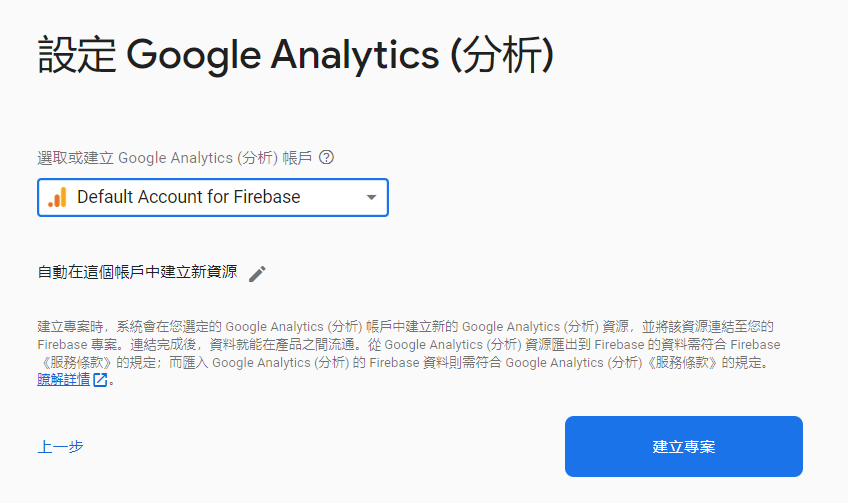Click the pencil edit icon
Image resolution: width=848 pixels, height=503 pixels.
click(x=257, y=273)
